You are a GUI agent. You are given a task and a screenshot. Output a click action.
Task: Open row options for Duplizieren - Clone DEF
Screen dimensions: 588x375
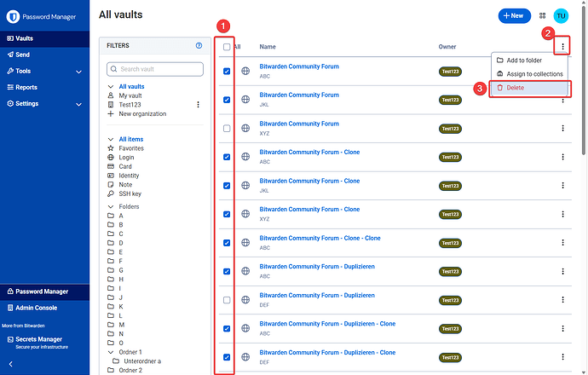562,357
